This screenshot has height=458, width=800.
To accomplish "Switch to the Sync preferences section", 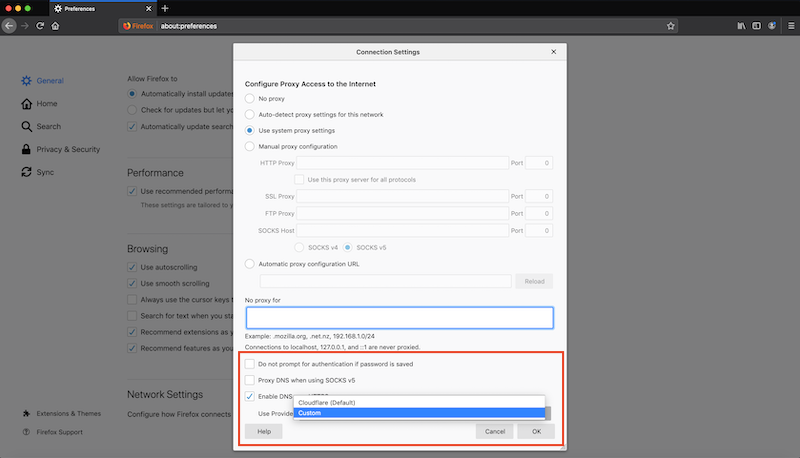I will pos(45,172).
